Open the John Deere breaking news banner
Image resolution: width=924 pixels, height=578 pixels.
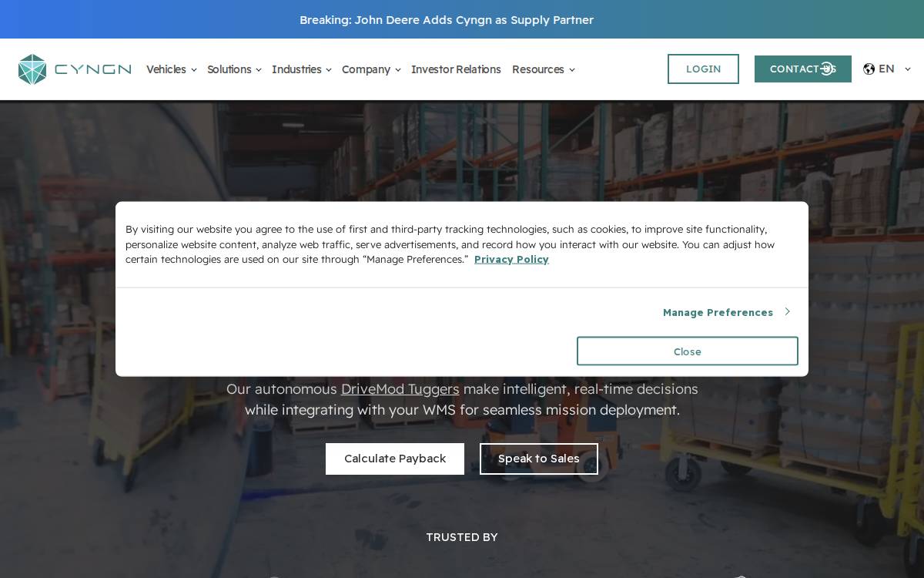[447, 20]
